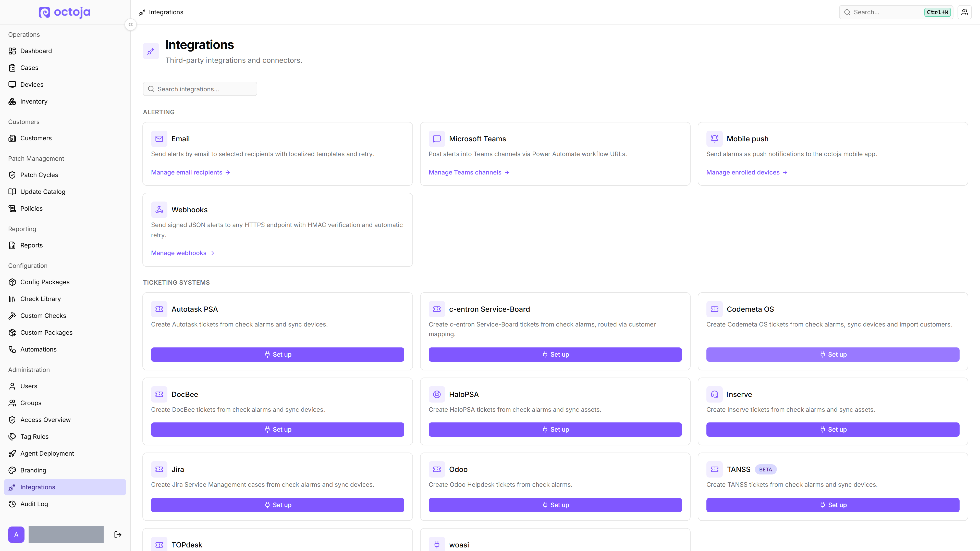Open the Groups page
980x551 pixels.
(x=65, y=403)
